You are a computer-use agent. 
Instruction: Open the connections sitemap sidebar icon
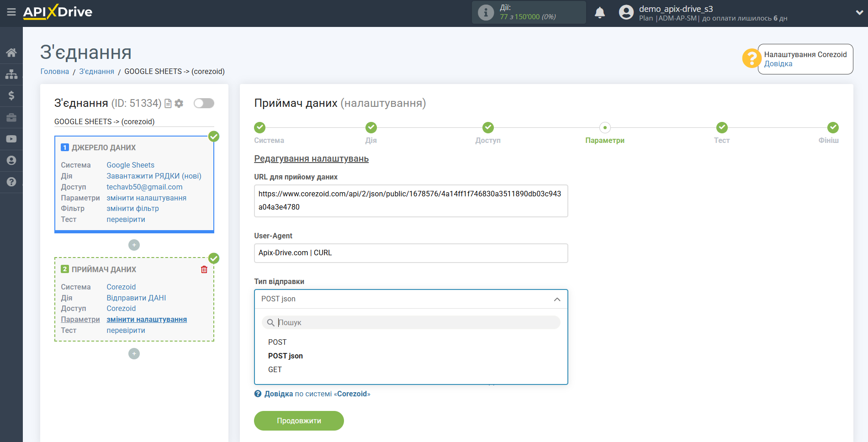pos(11,74)
